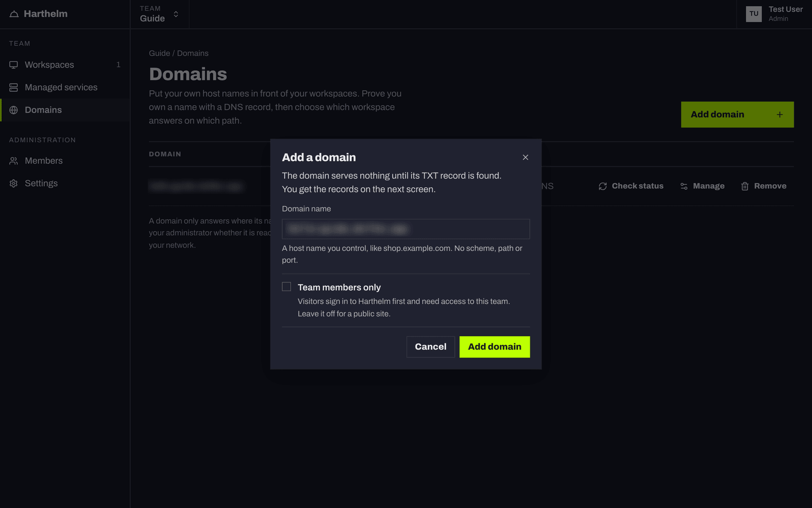Click the Harthelm logo icon

(14, 14)
